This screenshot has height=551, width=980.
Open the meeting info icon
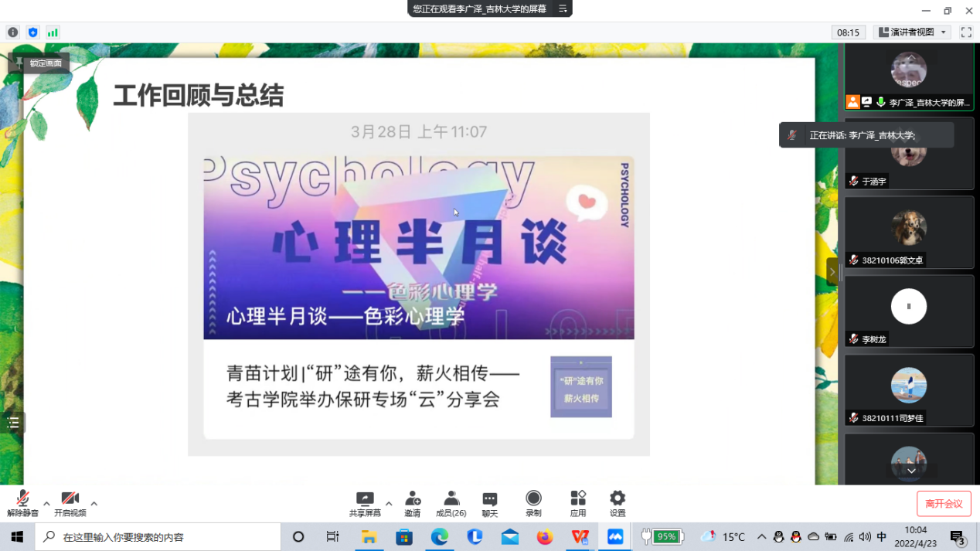pos(12,32)
